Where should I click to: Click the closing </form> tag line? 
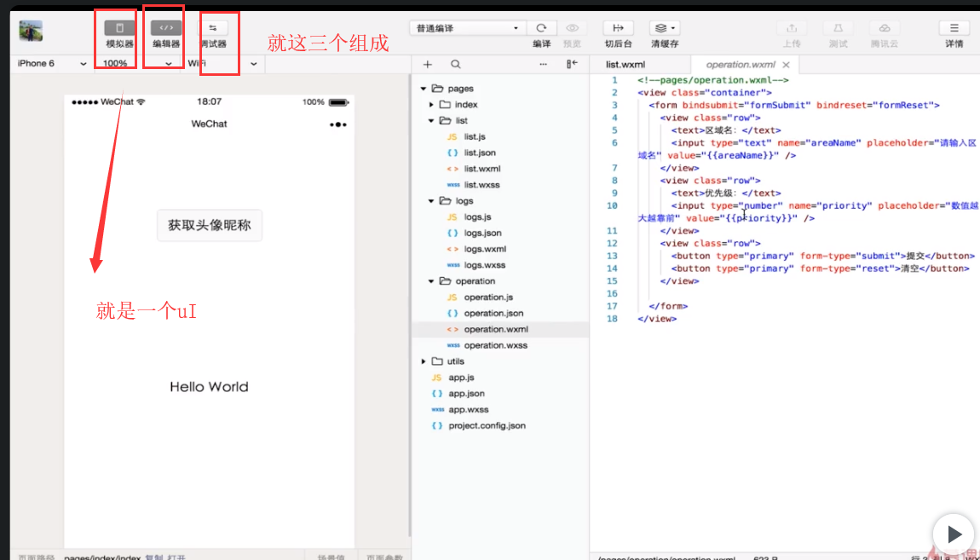click(668, 306)
